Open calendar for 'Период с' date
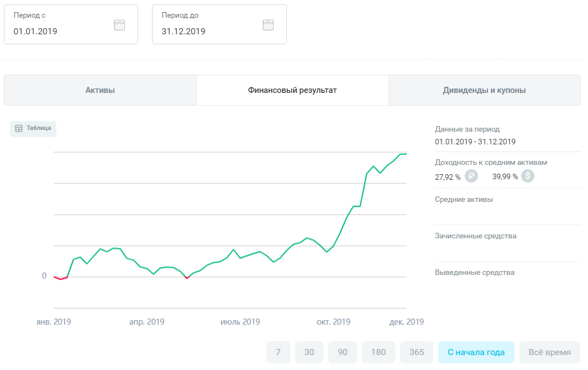Image resolution: width=588 pixels, height=370 pixels. pos(120,25)
